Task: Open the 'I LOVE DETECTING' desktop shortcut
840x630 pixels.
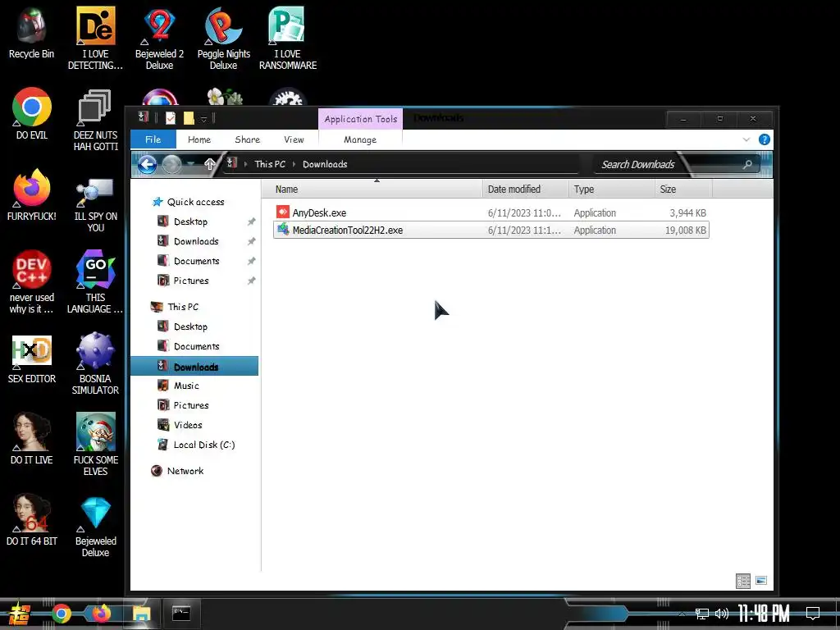Action: pos(95,39)
